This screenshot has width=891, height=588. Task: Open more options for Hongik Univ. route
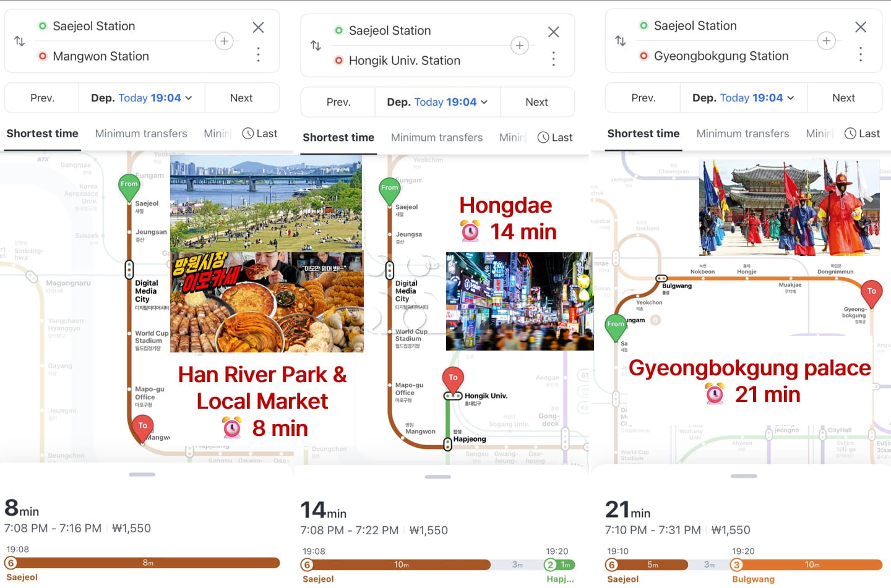(554, 59)
